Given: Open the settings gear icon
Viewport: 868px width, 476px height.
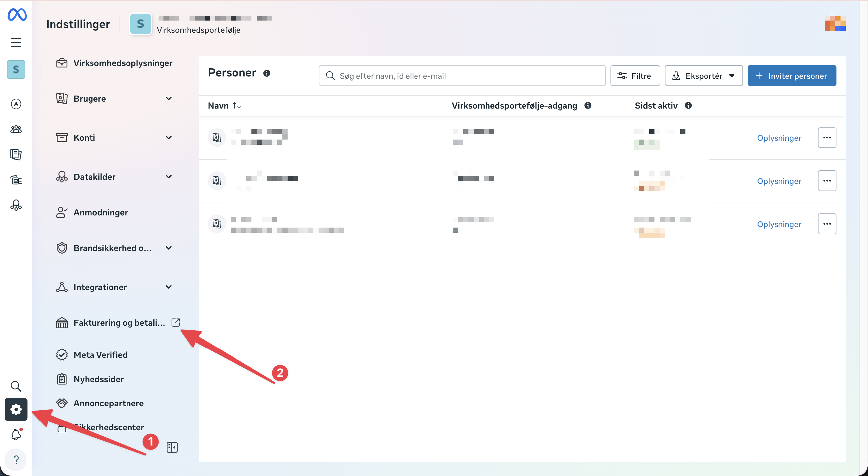Looking at the screenshot, I should 16,409.
